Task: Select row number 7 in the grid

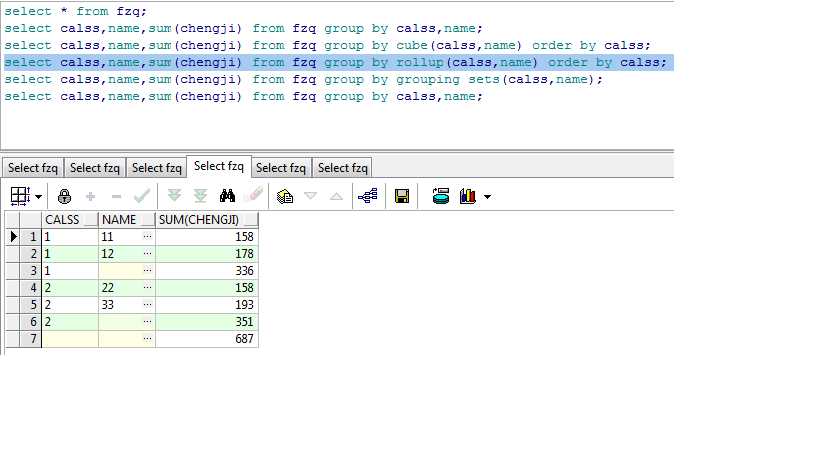Action: point(32,339)
